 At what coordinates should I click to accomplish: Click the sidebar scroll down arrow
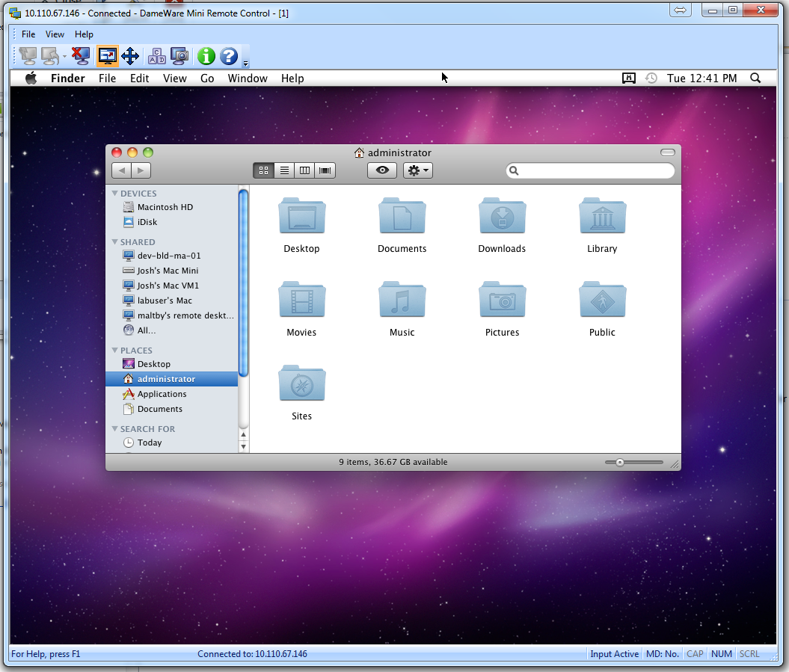[x=244, y=447]
